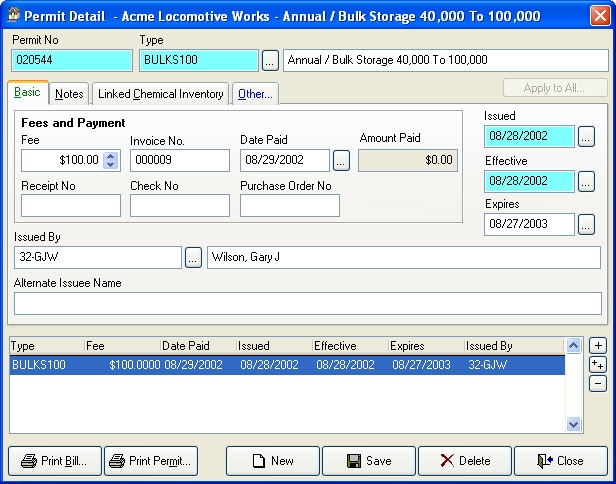Image resolution: width=616 pixels, height=484 pixels.
Task: Click the plus button to add a permit row
Action: (x=598, y=346)
